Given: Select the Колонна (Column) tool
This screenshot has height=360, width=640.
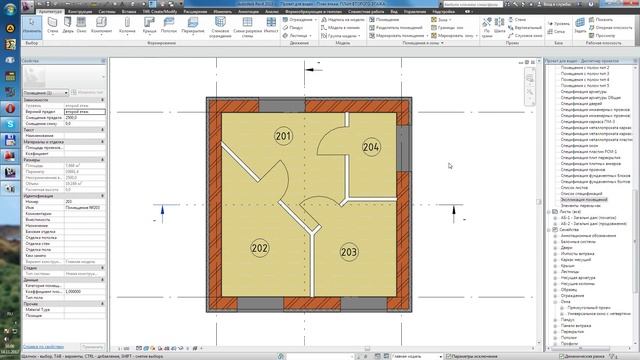Looking at the screenshot, I should pos(127,26).
